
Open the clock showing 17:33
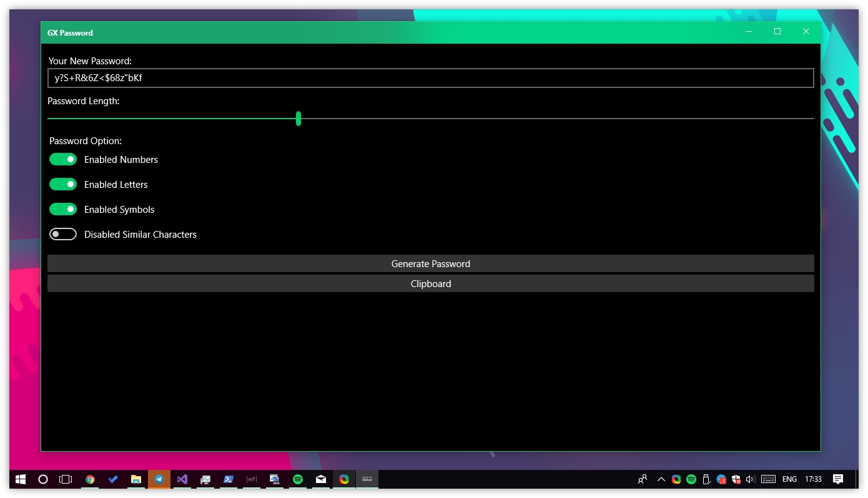coord(813,479)
